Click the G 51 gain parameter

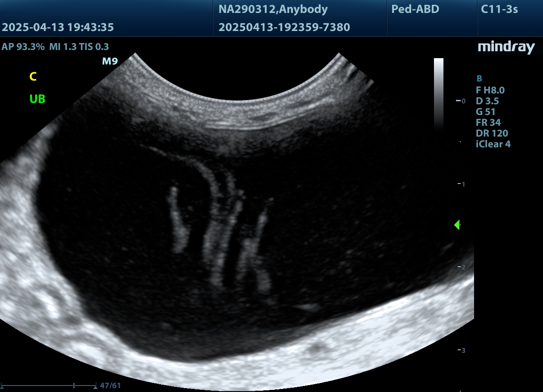[x=486, y=112]
